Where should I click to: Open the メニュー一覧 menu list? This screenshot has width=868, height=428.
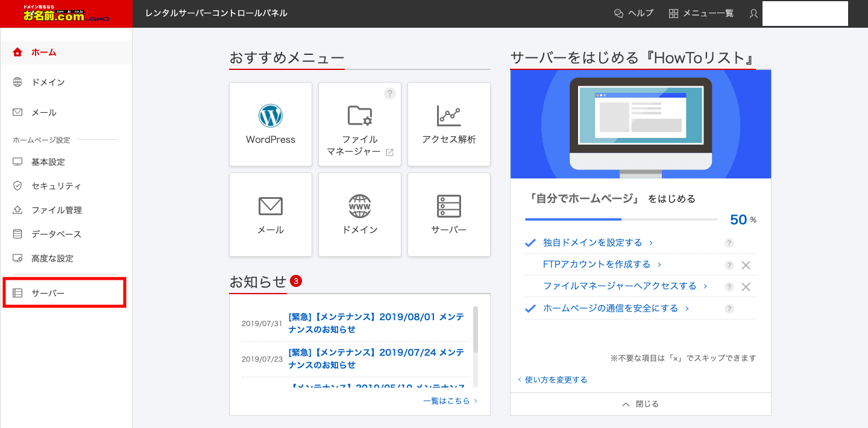pyautogui.click(x=701, y=13)
